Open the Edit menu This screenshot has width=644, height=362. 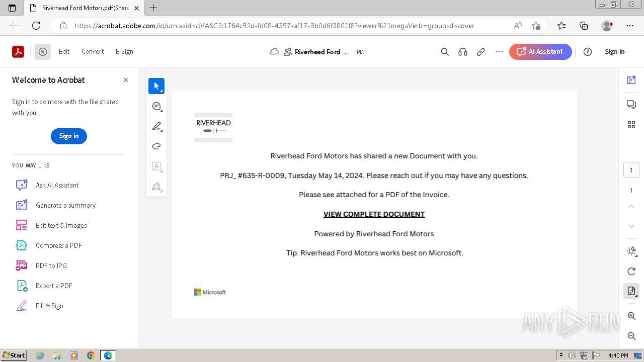tap(64, 51)
